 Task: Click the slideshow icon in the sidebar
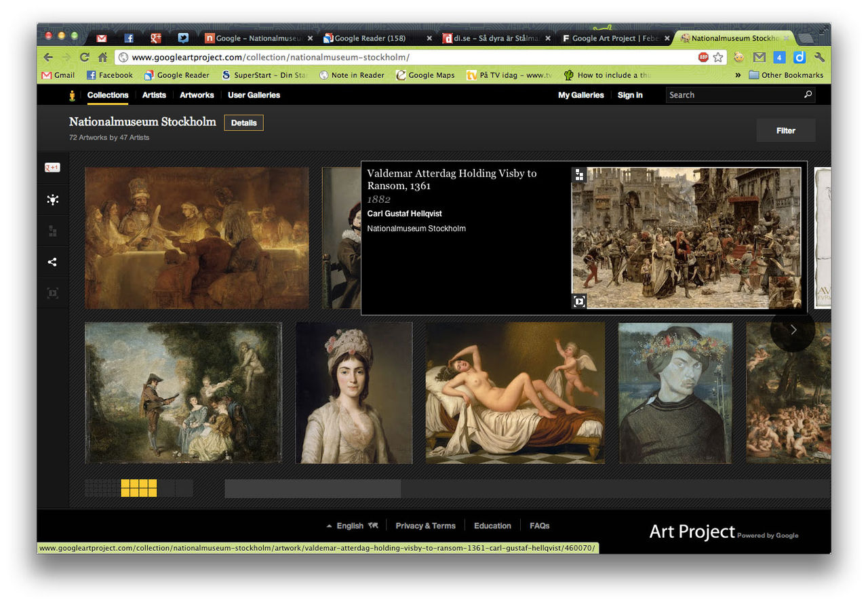point(52,292)
